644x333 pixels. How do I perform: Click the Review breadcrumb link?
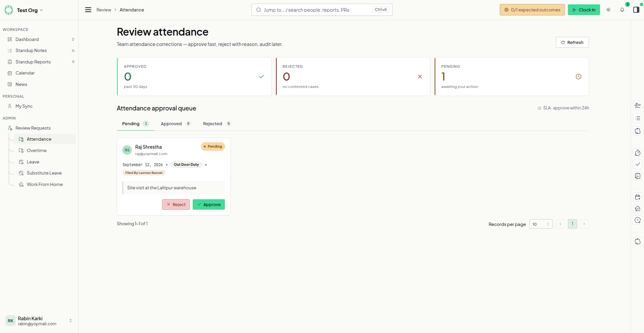104,10
